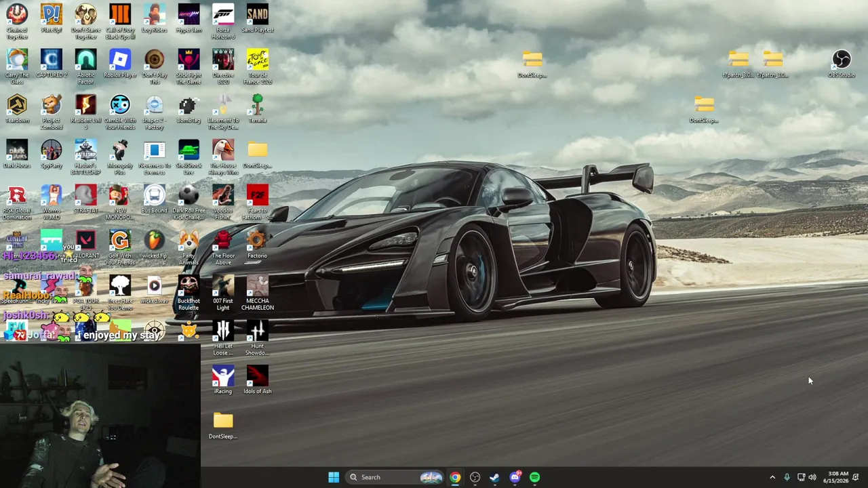
Task: Open Hasbro's BATTLESHIP desktop shortcut
Action: (x=85, y=157)
